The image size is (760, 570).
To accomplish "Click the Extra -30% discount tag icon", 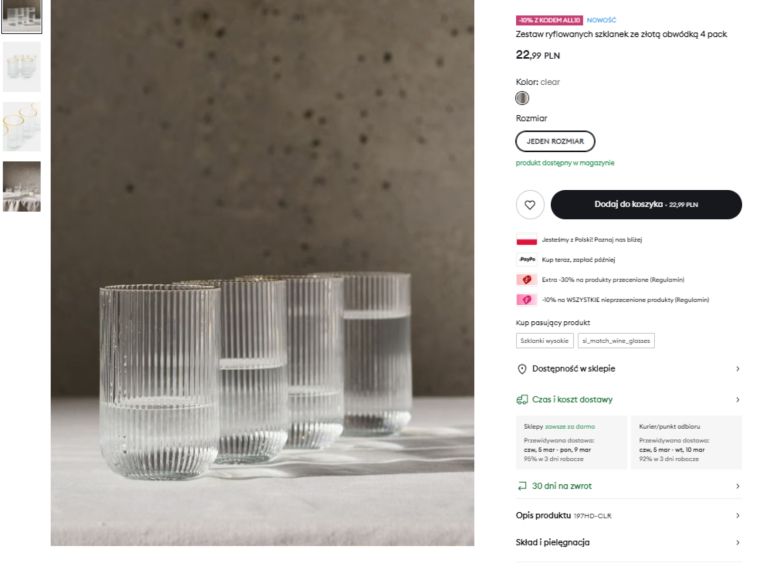I will (x=526, y=280).
